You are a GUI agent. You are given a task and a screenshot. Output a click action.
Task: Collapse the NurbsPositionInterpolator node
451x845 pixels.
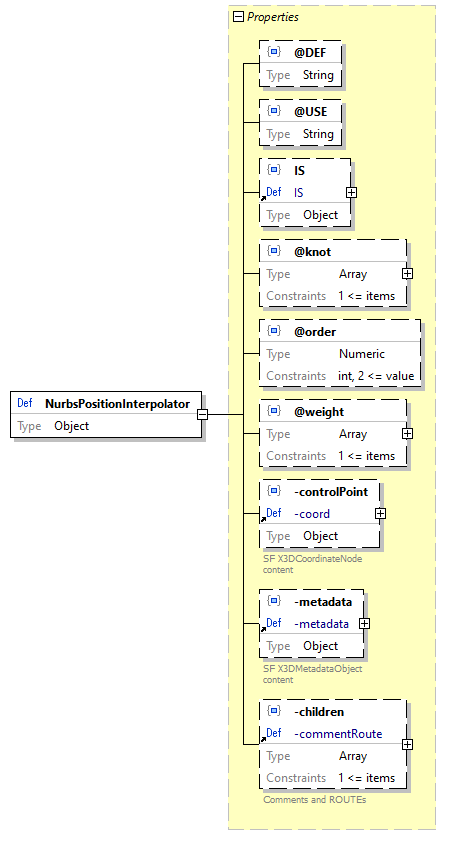click(x=202, y=414)
